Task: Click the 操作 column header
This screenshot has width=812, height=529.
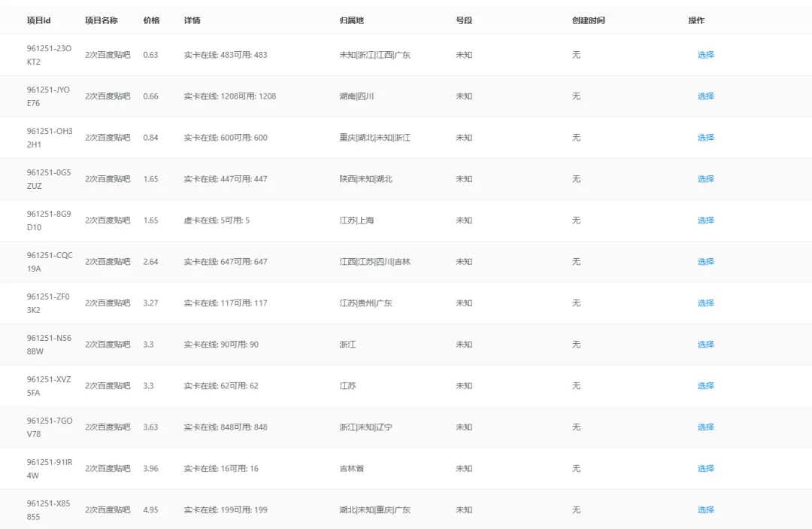Action: [x=696, y=20]
